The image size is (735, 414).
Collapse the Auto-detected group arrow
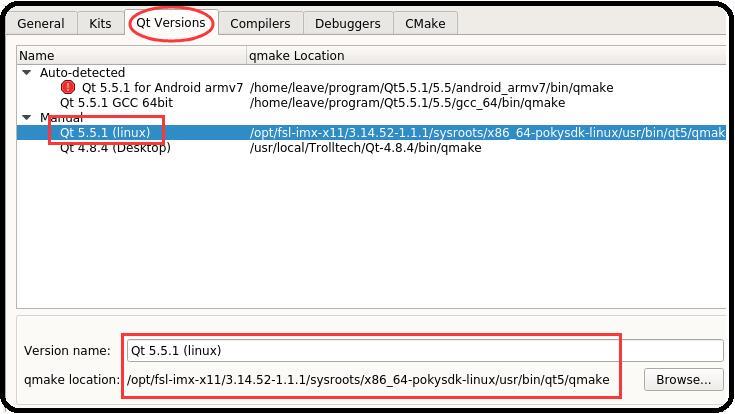coord(27,72)
